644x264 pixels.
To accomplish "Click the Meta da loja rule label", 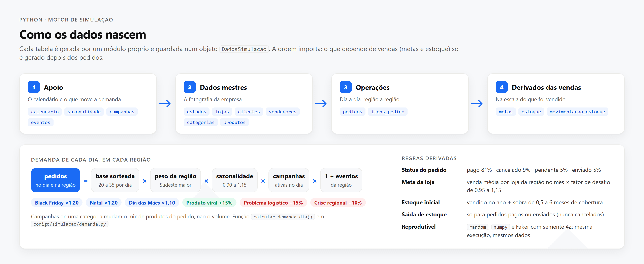I will coord(418,182).
